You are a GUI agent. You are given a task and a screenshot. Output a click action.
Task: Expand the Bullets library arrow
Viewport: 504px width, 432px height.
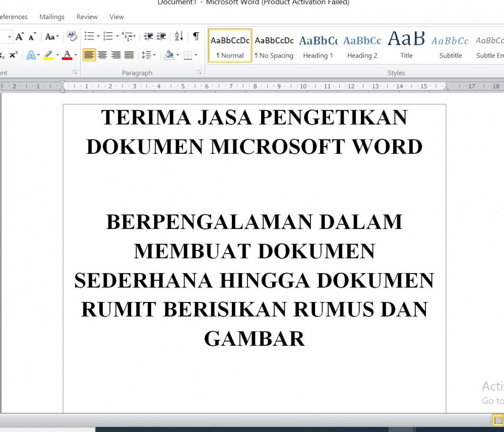click(98, 36)
